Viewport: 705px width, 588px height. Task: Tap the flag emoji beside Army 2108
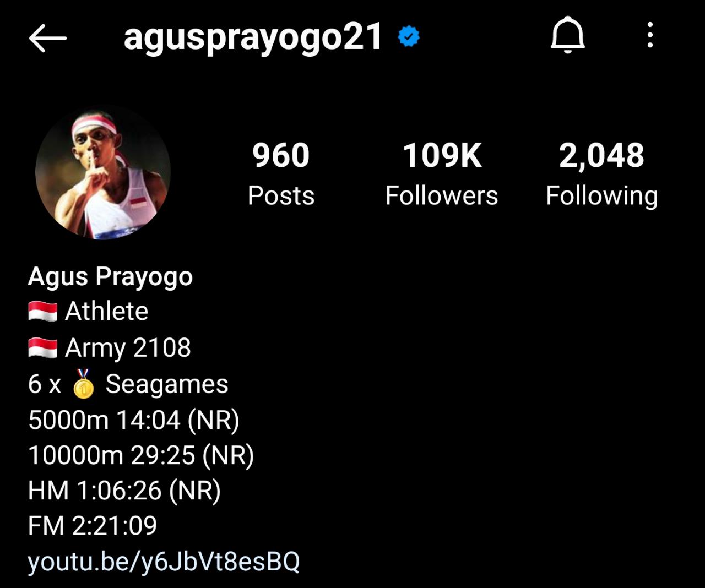tap(43, 348)
